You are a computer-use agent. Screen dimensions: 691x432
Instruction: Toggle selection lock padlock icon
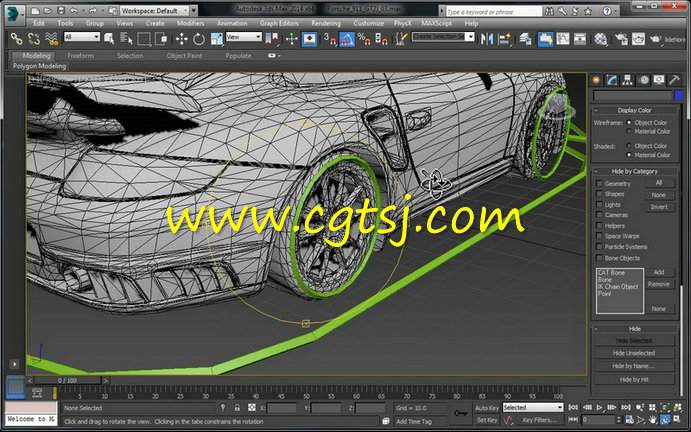point(237,408)
